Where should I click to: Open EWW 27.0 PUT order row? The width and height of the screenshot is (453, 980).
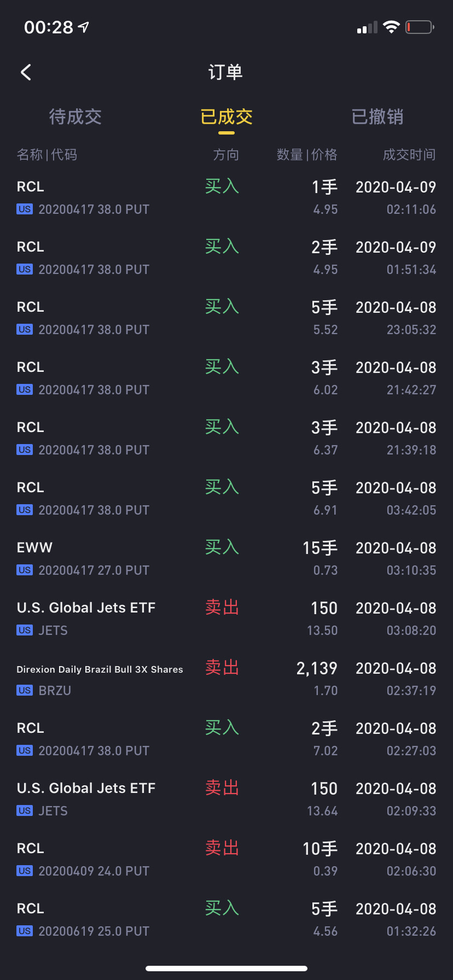point(226,558)
